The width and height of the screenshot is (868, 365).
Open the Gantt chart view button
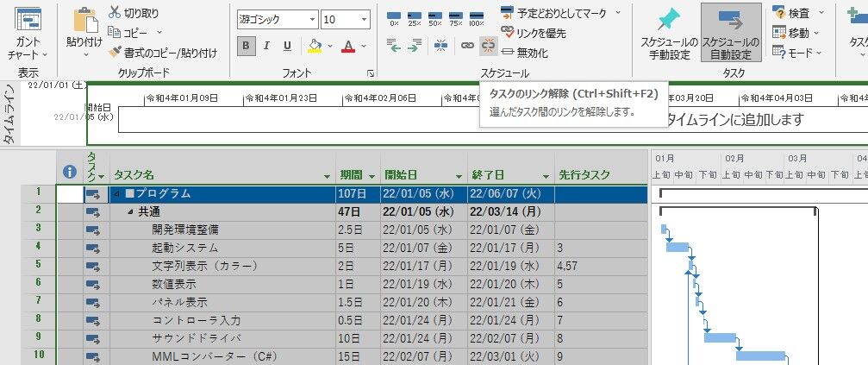(x=27, y=34)
